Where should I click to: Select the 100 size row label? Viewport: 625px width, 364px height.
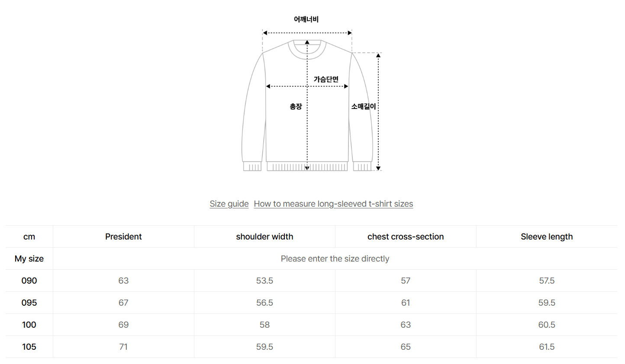[29, 325]
